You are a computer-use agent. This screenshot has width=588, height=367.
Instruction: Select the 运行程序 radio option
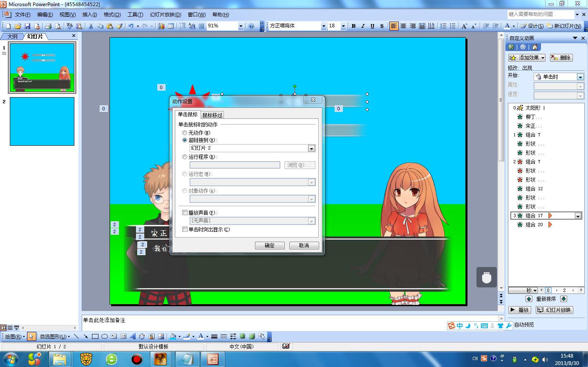point(185,157)
